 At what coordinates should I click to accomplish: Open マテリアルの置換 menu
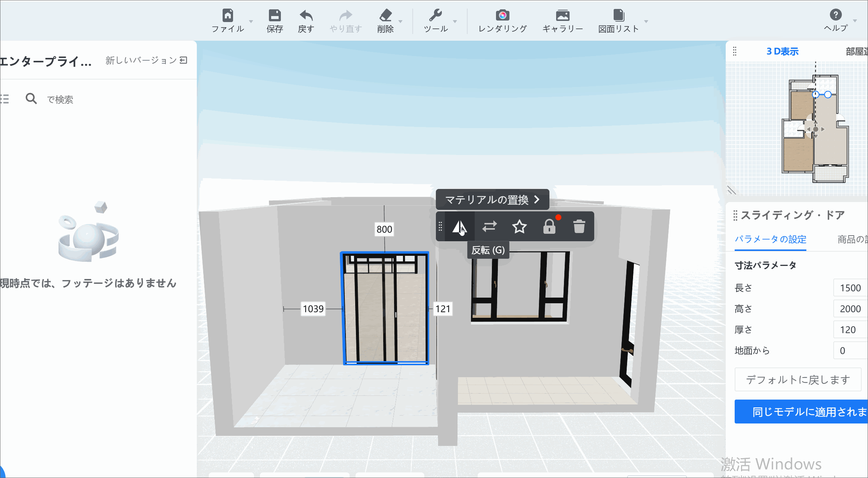(492, 200)
